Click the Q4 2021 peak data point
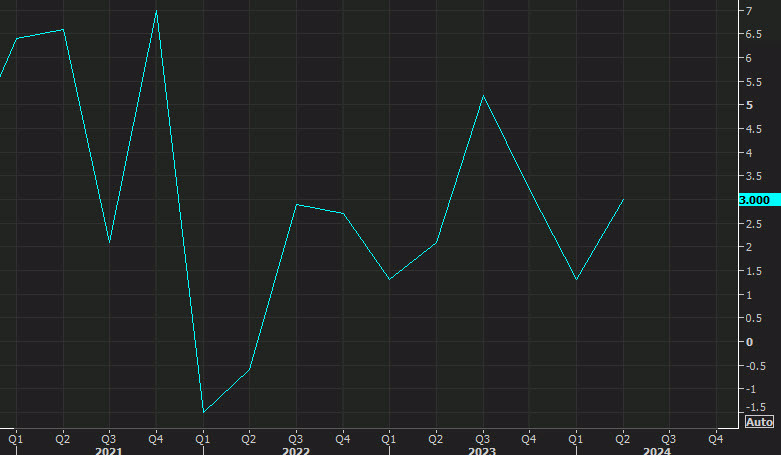Image resolution: width=781 pixels, height=455 pixels. (x=156, y=11)
